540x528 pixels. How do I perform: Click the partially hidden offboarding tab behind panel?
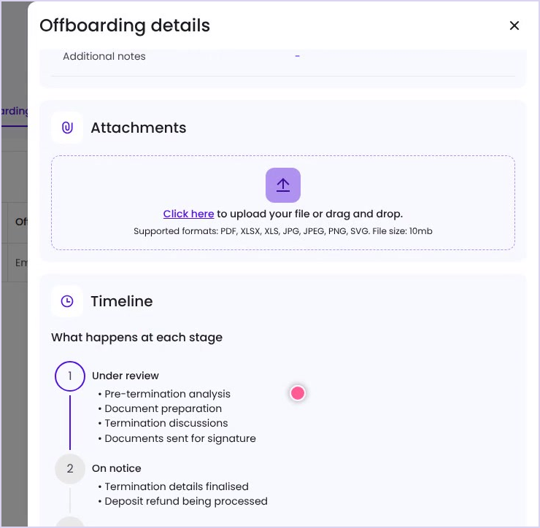[14, 112]
